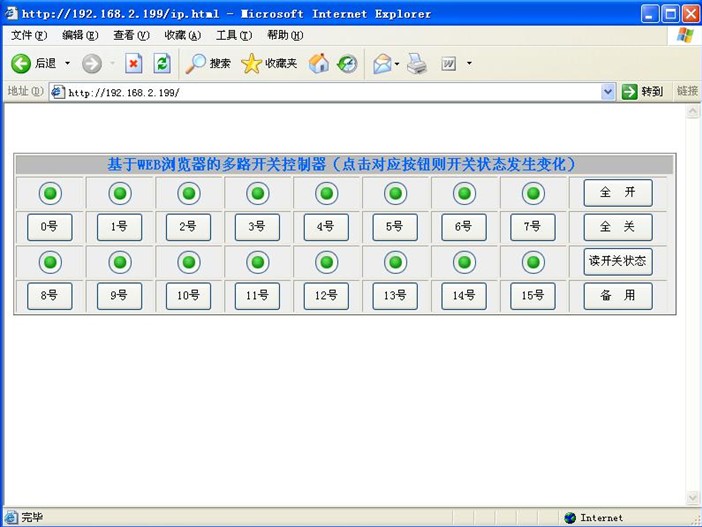Open the History clock icon

347,63
